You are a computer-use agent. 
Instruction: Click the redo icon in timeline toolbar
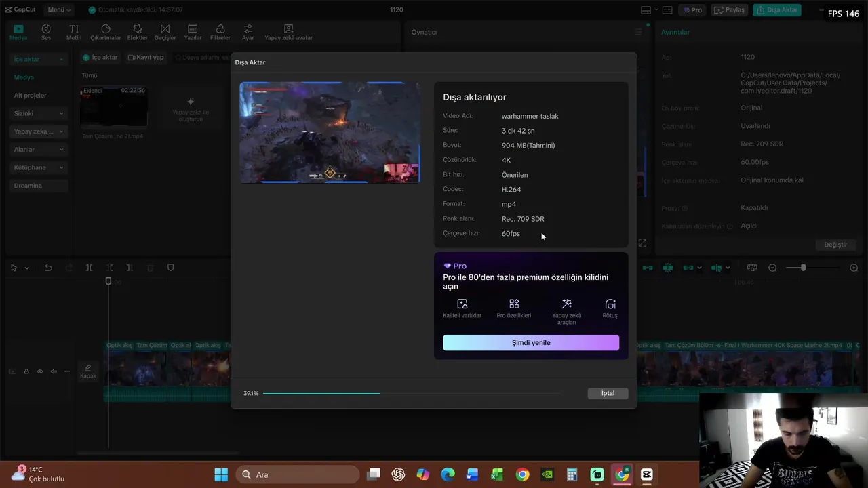click(68, 268)
